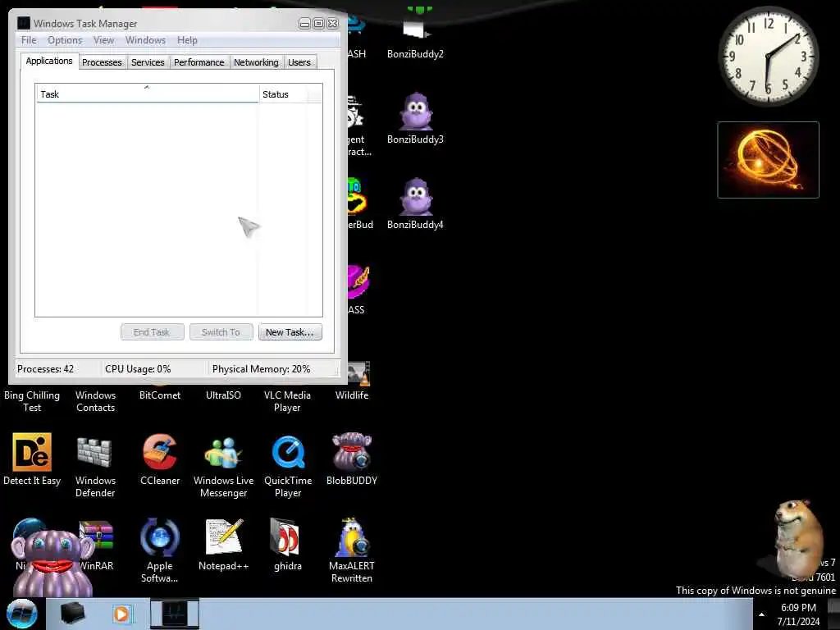This screenshot has width=840, height=630.
Task: Open Apple Software Update icon
Action: [160, 550]
